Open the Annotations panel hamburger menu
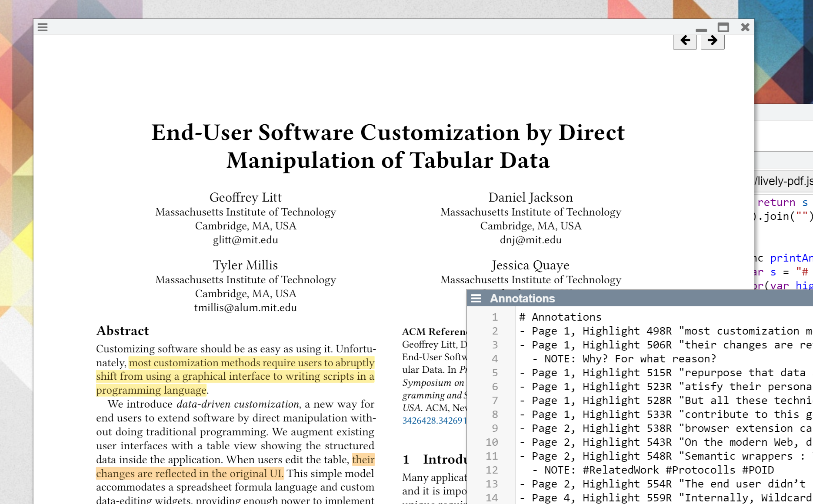 (476, 298)
